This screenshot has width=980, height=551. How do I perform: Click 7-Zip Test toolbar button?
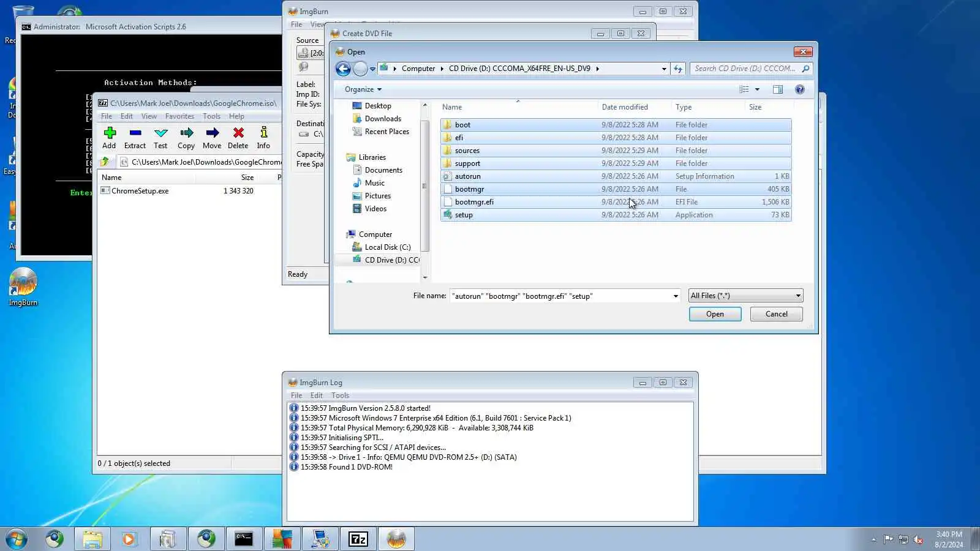pyautogui.click(x=160, y=138)
